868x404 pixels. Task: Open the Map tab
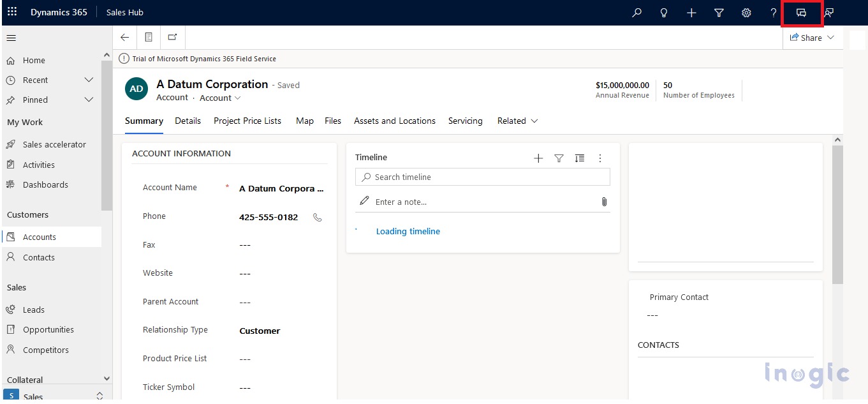click(305, 121)
